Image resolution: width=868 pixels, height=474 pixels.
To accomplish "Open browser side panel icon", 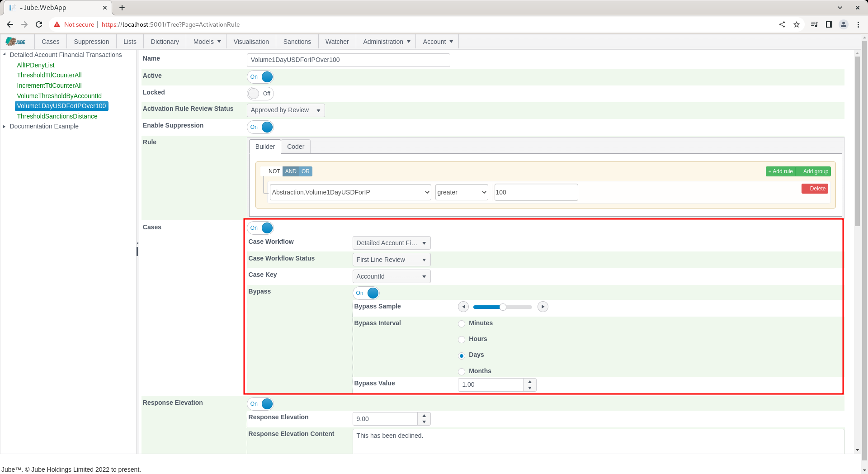I will click(x=829, y=24).
